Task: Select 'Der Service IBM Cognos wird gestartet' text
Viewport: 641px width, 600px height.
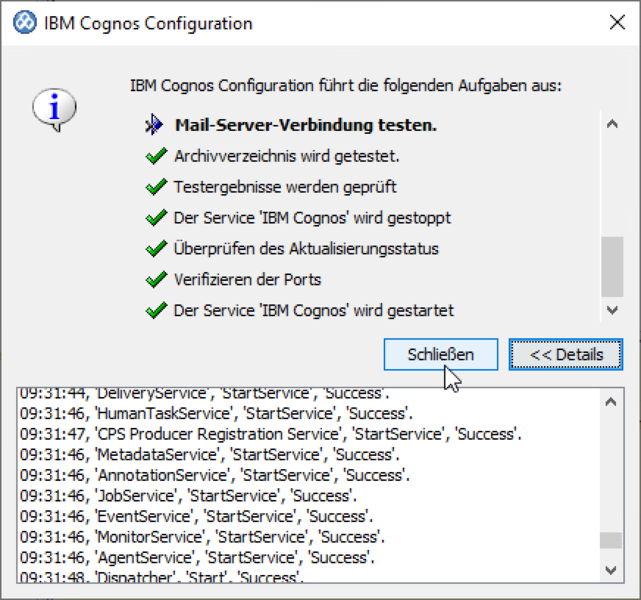Action: tap(314, 311)
